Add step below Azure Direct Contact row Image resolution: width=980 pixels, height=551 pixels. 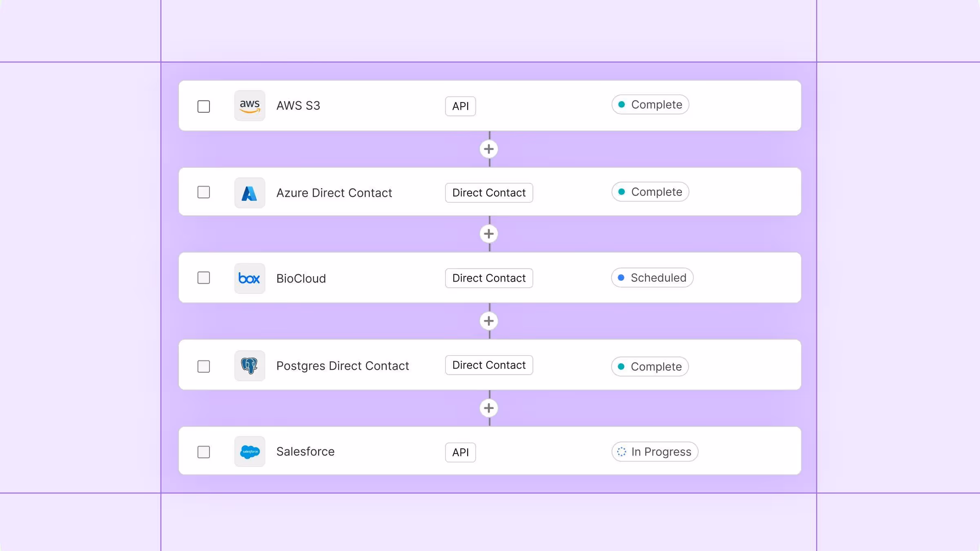click(x=489, y=234)
